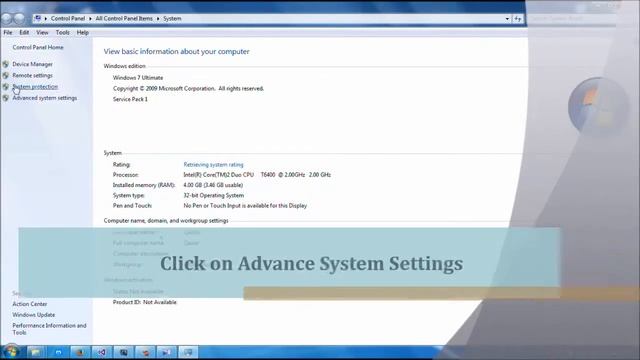This screenshot has width=640, height=360.
Task: Open the View menu
Action: [42, 32]
